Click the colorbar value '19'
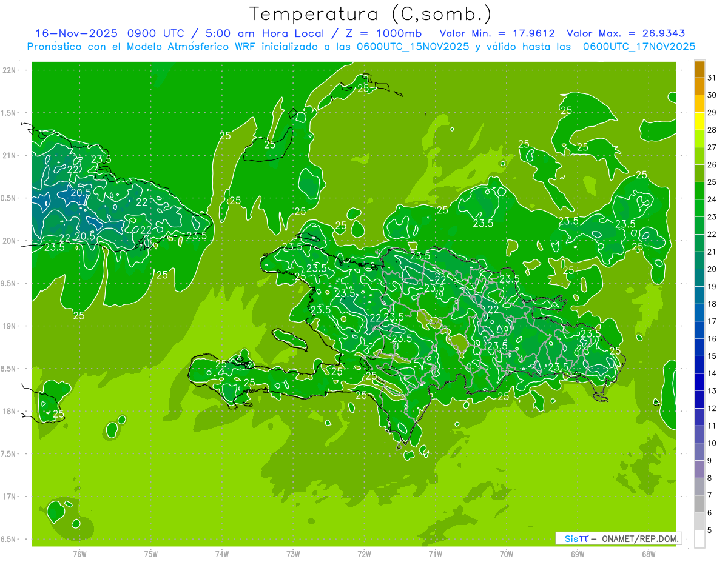The width and height of the screenshot is (728, 562). [x=712, y=287]
